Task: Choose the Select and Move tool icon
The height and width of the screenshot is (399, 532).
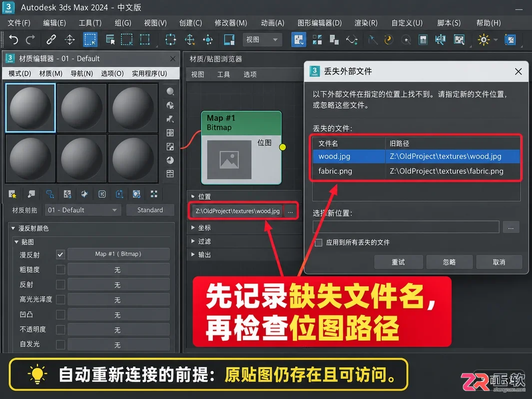Action: (x=189, y=39)
